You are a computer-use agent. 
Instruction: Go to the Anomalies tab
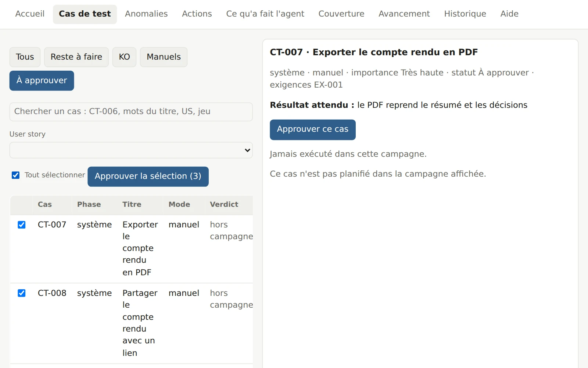[146, 14]
